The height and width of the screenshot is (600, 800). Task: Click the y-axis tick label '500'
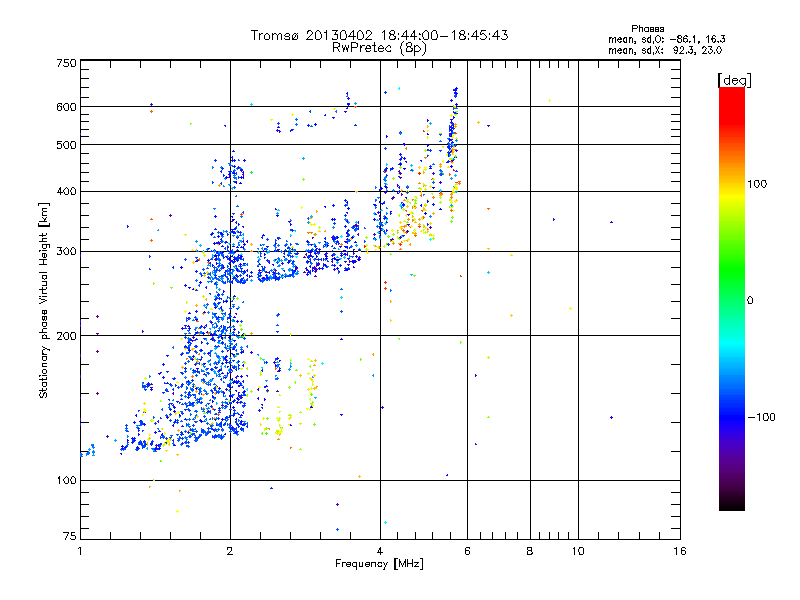point(66,145)
